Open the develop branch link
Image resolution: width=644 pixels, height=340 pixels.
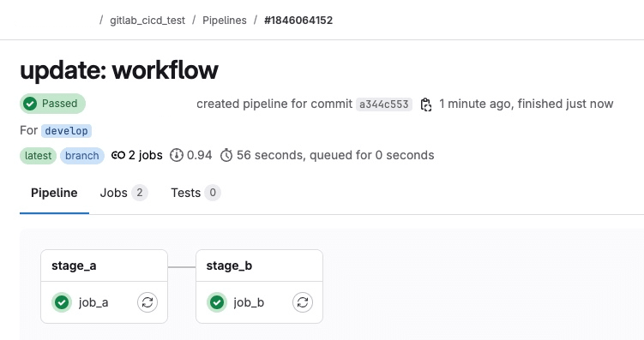(x=67, y=131)
